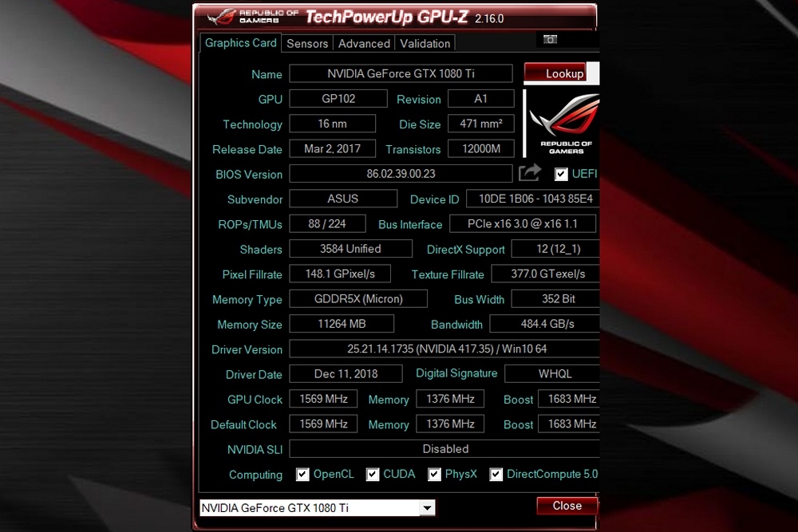Open the Validation tab

click(x=425, y=44)
